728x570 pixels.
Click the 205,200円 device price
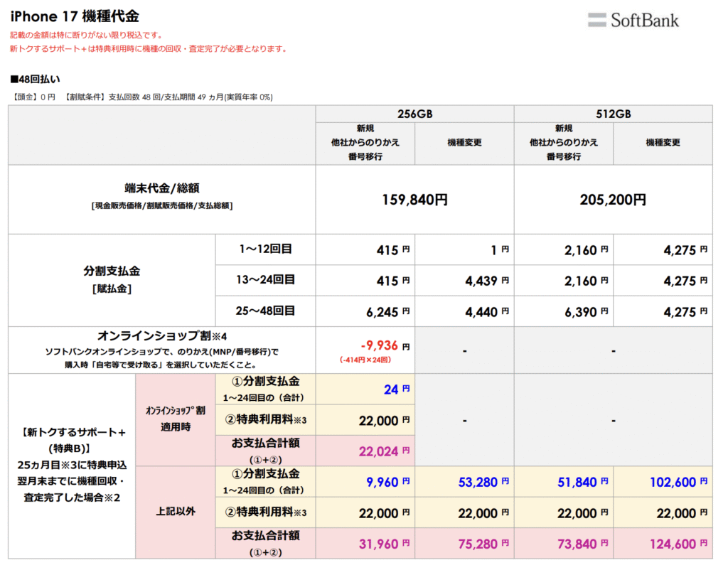613,200
